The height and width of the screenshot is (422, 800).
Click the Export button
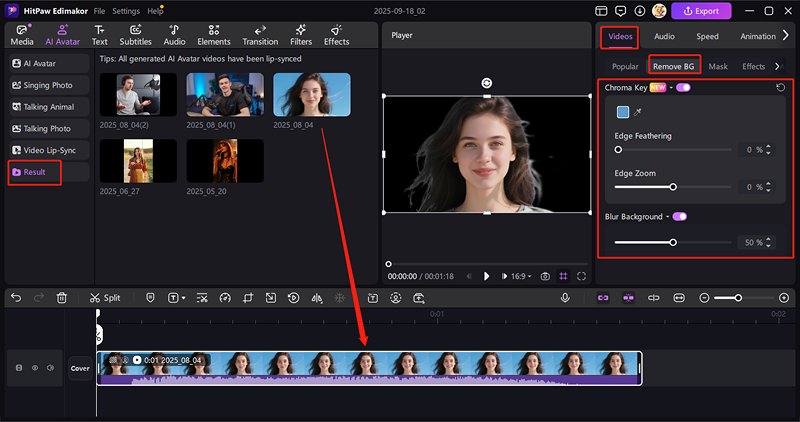click(x=701, y=11)
